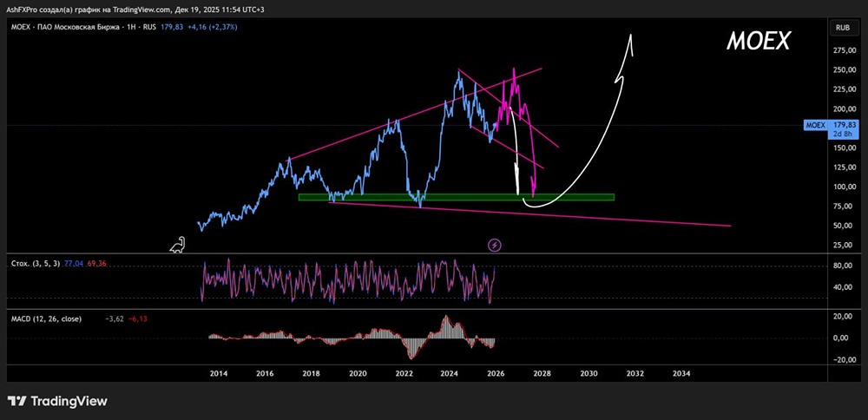Click the 2014 time axis label

click(219, 373)
